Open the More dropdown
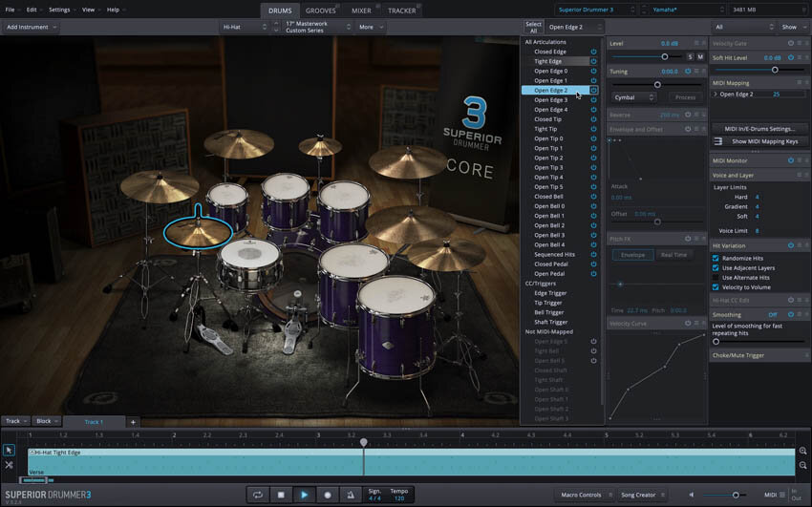 point(371,27)
